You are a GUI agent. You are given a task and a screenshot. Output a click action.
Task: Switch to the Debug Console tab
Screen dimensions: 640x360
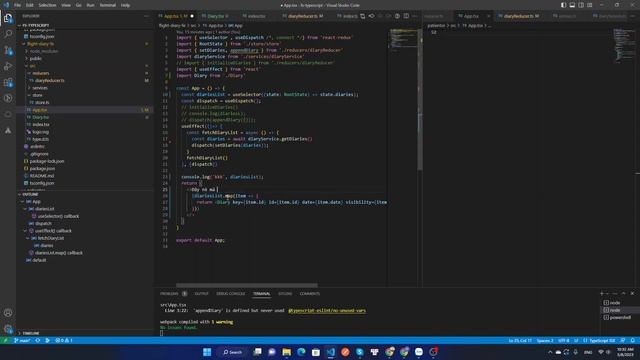click(231, 293)
